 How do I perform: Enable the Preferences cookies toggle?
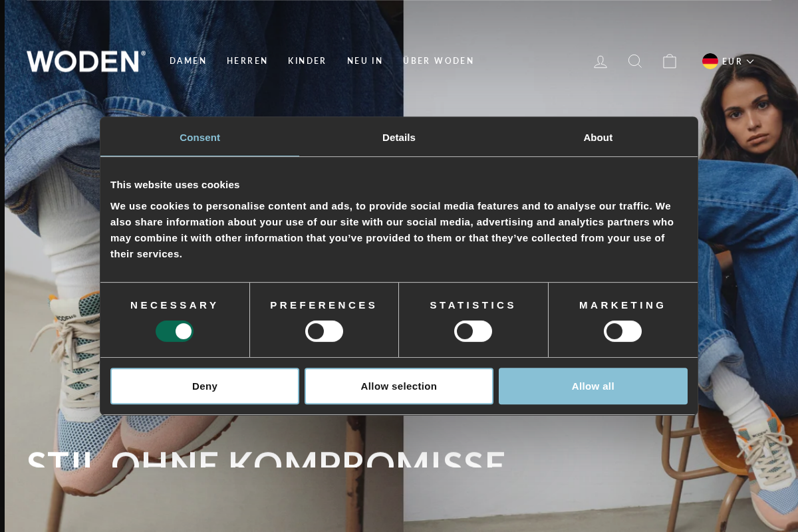pyautogui.click(x=324, y=331)
